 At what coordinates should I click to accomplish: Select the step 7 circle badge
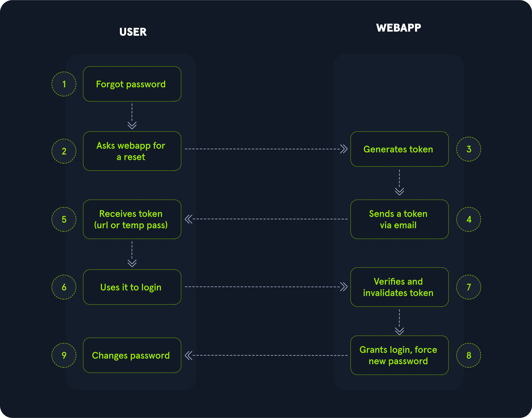(x=468, y=287)
